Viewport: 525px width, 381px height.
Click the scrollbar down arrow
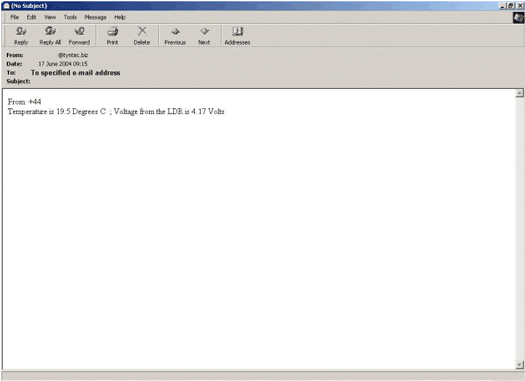[x=519, y=365]
